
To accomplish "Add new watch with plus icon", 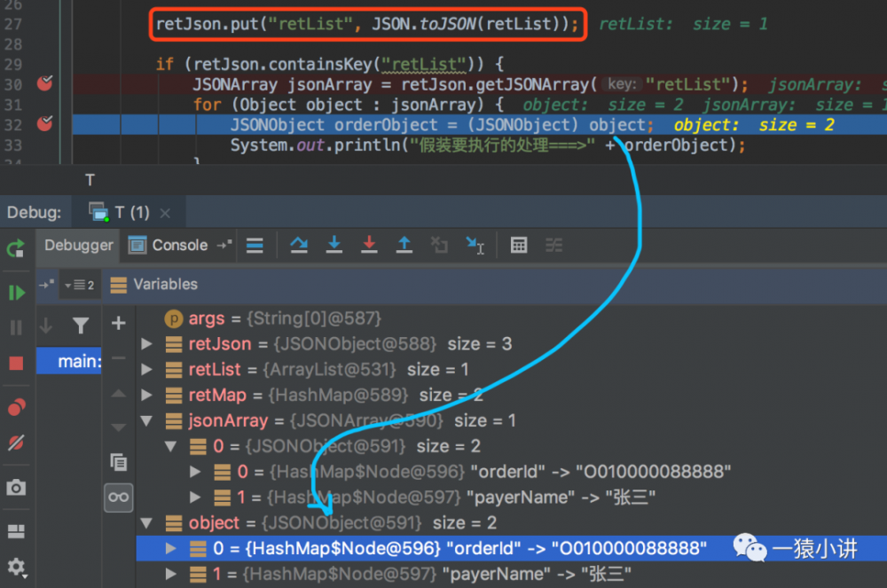I will pos(118,324).
